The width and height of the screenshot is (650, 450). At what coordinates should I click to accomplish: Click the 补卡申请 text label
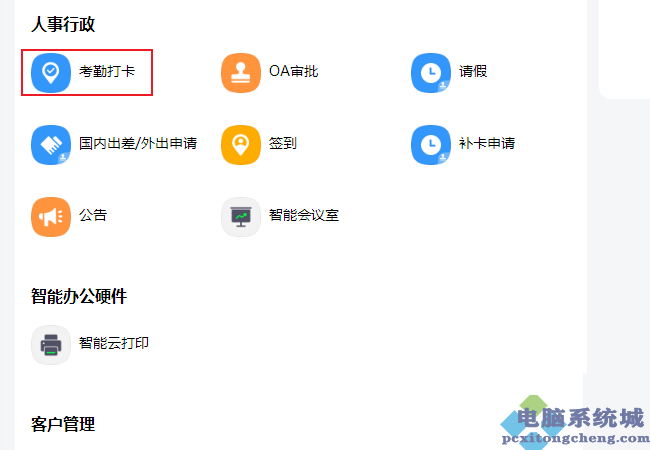coord(487,143)
